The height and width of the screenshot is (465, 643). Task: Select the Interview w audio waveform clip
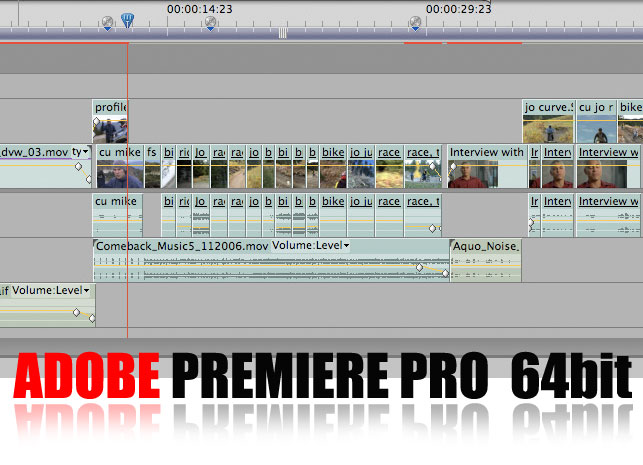[609, 215]
